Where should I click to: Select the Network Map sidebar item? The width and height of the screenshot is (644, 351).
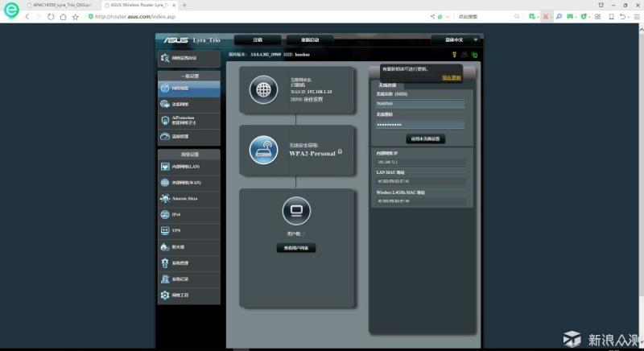coord(188,89)
